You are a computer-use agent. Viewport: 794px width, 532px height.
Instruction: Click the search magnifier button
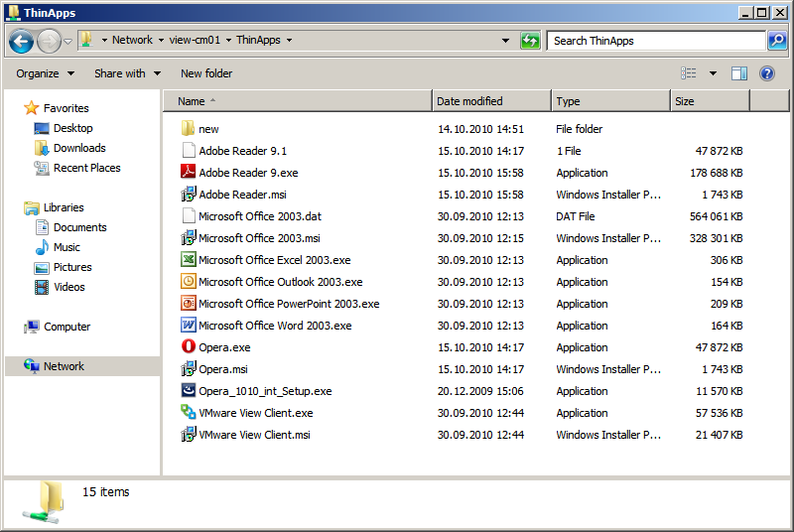pyautogui.click(x=777, y=41)
